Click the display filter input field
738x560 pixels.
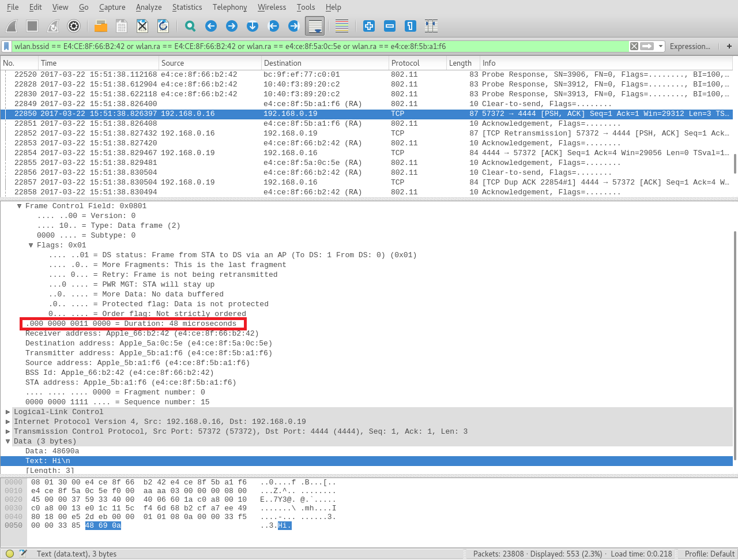point(320,46)
